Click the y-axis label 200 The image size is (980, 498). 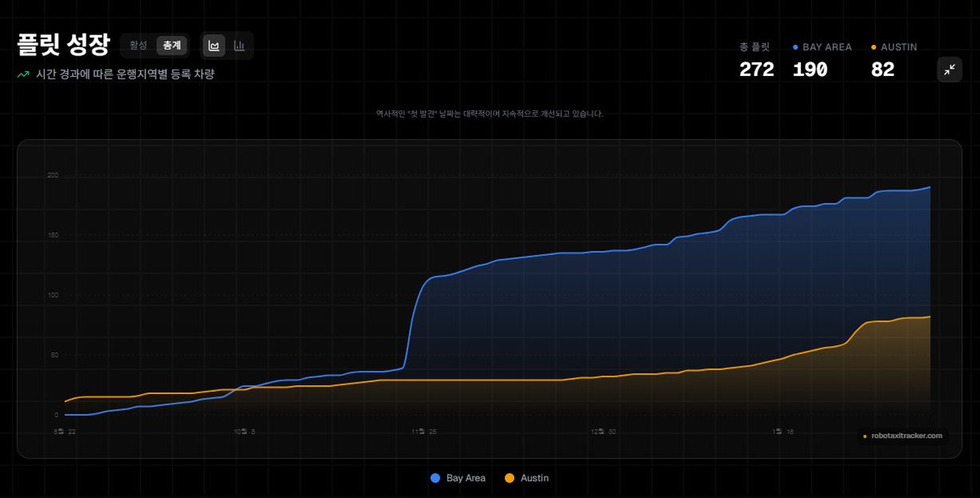tap(53, 175)
